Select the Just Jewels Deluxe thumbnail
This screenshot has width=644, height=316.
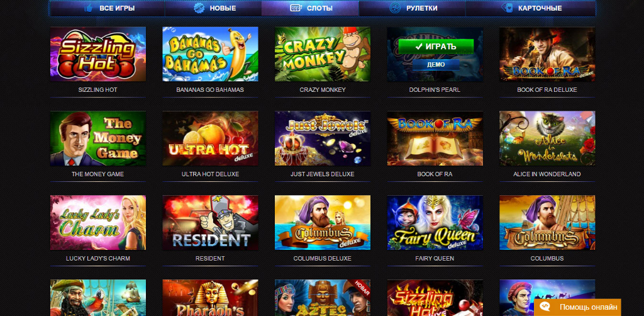[323, 138]
